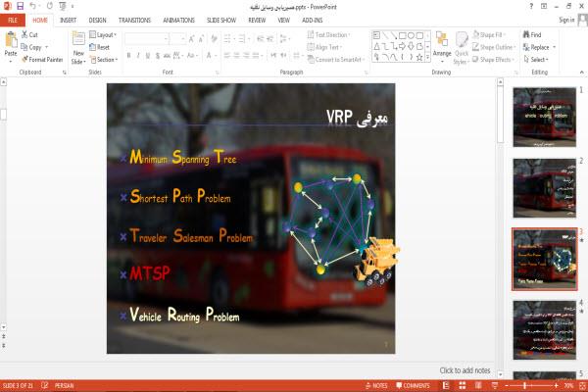The height and width of the screenshot is (392, 588).
Task: Click the Redo icon in title bar
Action: [x=50, y=6]
